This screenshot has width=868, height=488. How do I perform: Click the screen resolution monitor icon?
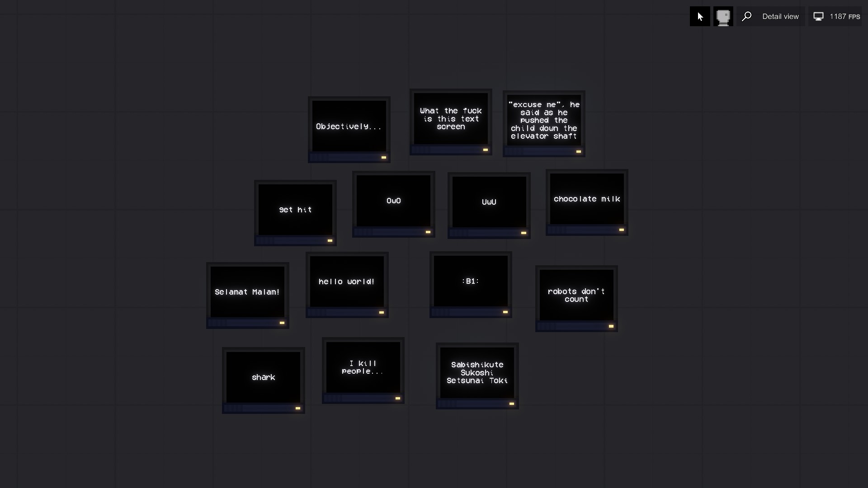pos(819,16)
